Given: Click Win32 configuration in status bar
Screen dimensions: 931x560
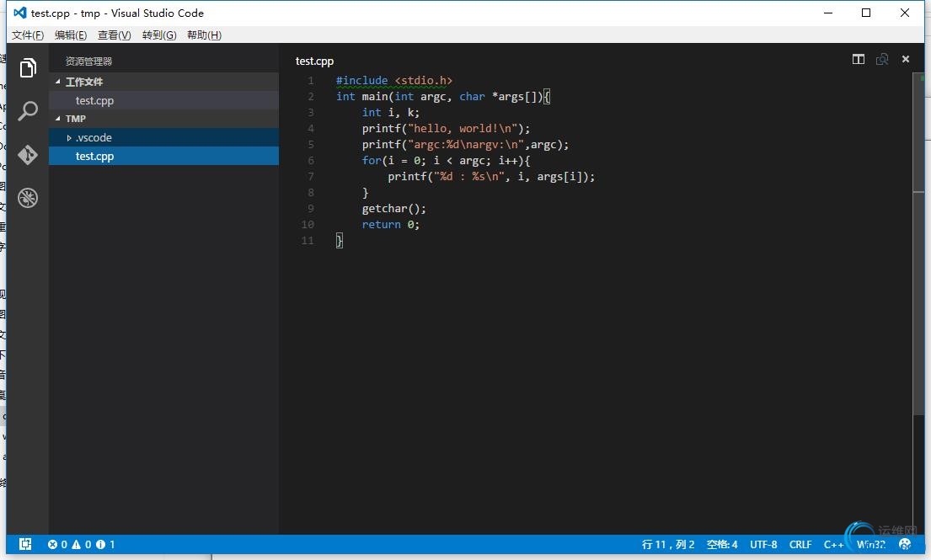Looking at the screenshot, I should [870, 544].
